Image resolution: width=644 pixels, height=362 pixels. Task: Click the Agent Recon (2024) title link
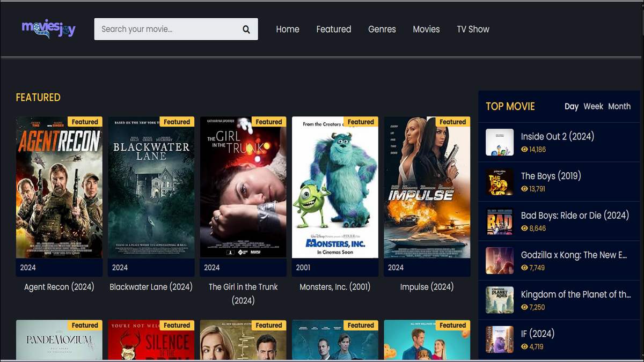[x=59, y=287]
